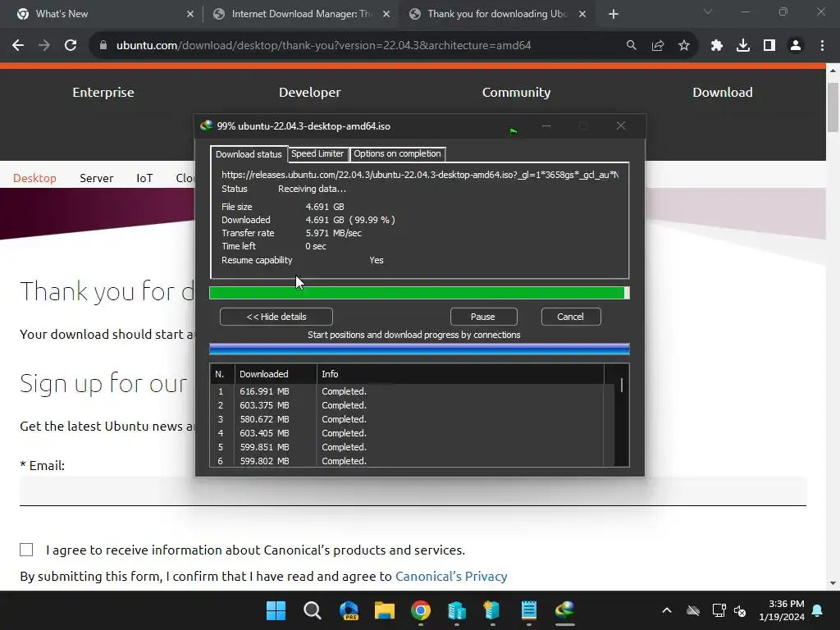Close the Internet Download Manager tab
This screenshot has height=630, width=840.
coord(386,14)
